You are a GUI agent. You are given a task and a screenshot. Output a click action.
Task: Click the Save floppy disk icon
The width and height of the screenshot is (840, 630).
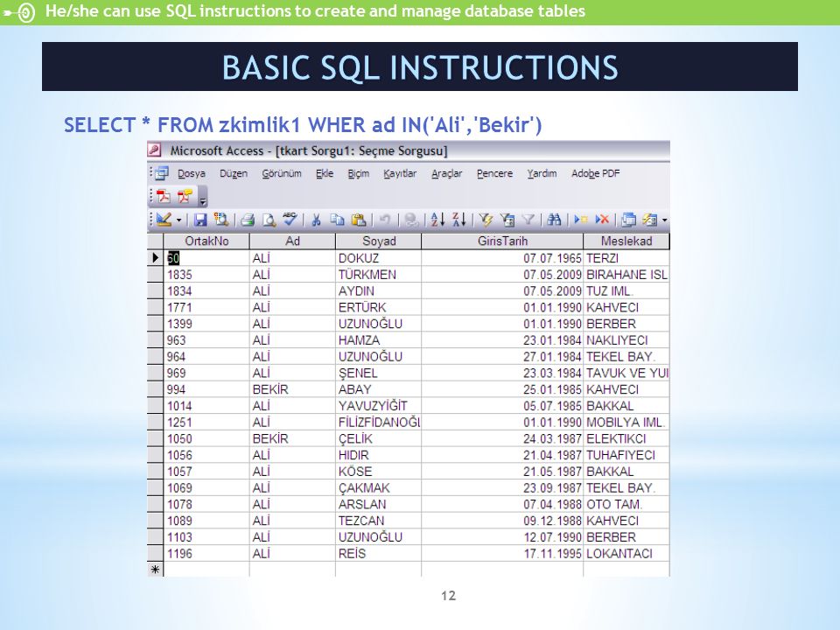(x=200, y=220)
